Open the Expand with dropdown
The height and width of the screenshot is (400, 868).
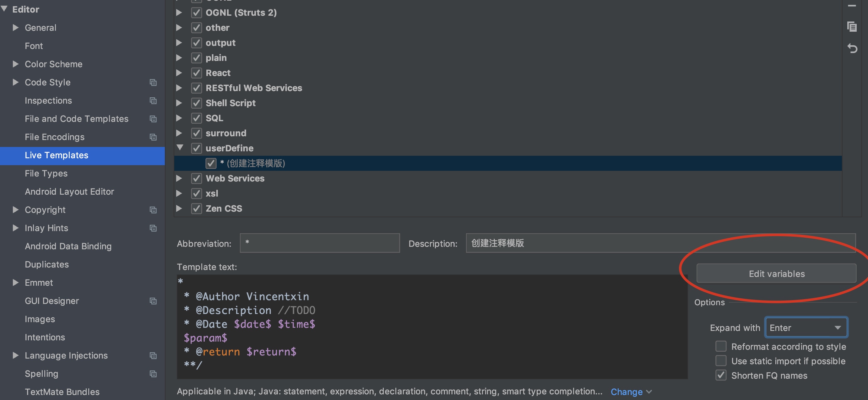806,327
